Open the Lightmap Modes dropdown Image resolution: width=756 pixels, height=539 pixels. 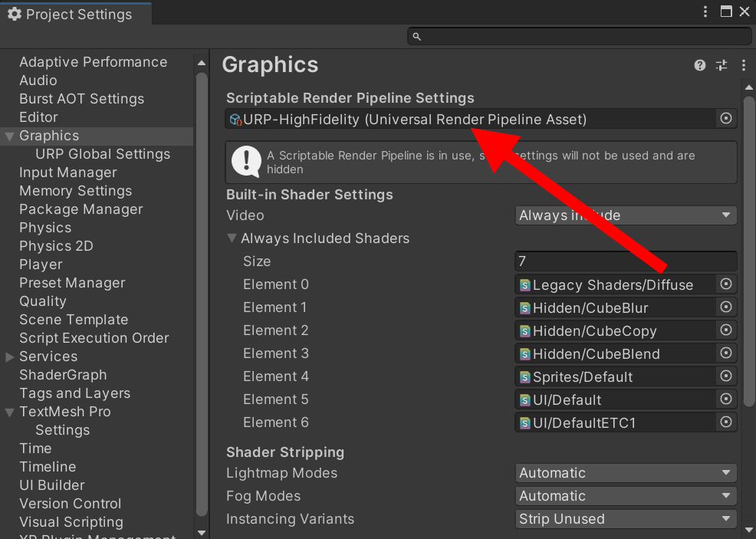[x=626, y=473]
